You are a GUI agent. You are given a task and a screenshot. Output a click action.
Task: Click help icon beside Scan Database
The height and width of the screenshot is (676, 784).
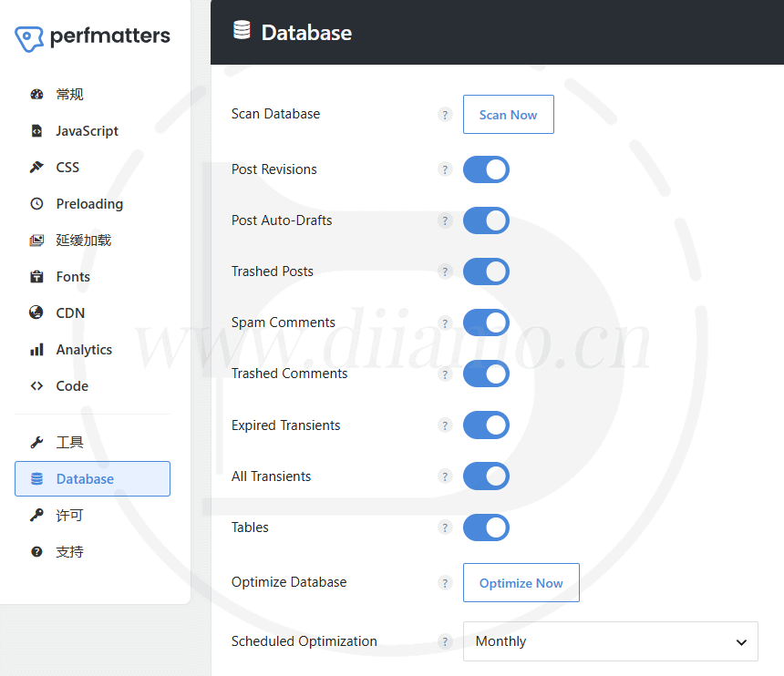click(445, 115)
